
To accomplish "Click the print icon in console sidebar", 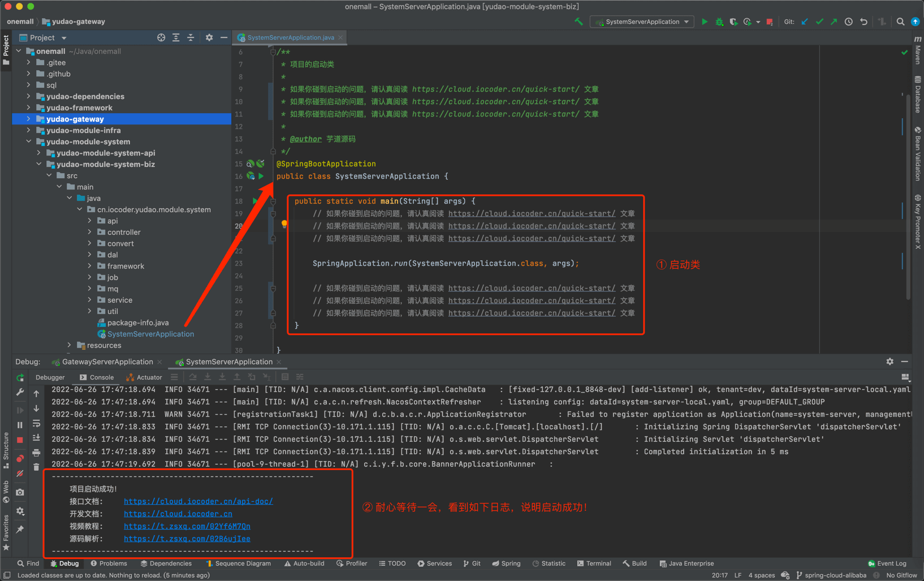I will click(x=36, y=452).
